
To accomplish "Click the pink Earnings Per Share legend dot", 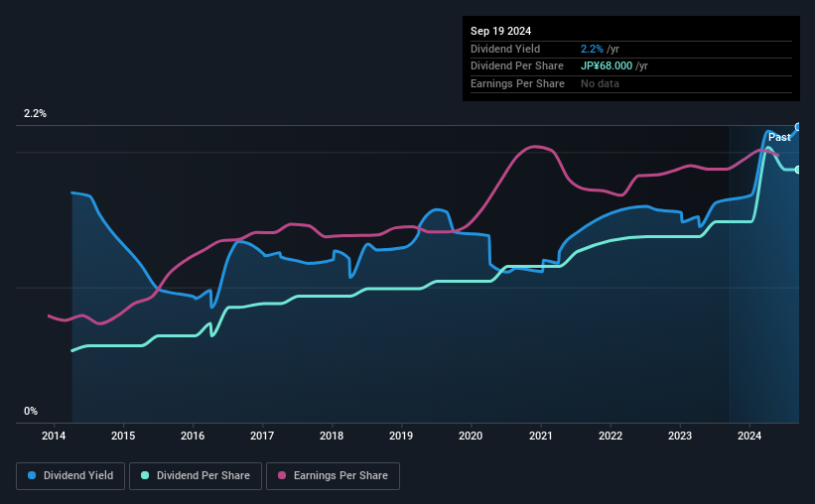I will (282, 475).
